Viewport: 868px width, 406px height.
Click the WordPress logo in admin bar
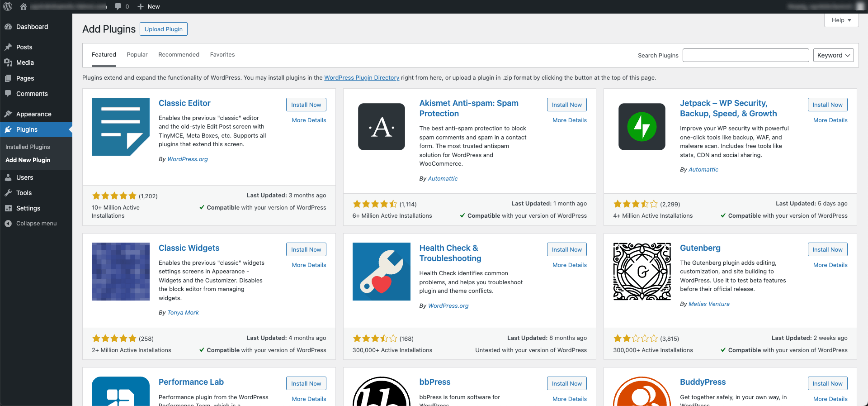8,6
